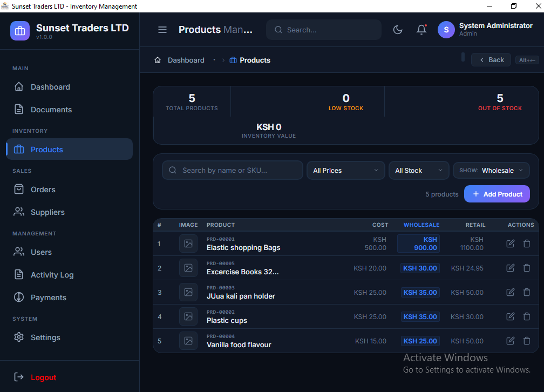Viewport: 544px width, 392px height.
Task: Open Suppliers in the sidebar
Action: click(70, 212)
